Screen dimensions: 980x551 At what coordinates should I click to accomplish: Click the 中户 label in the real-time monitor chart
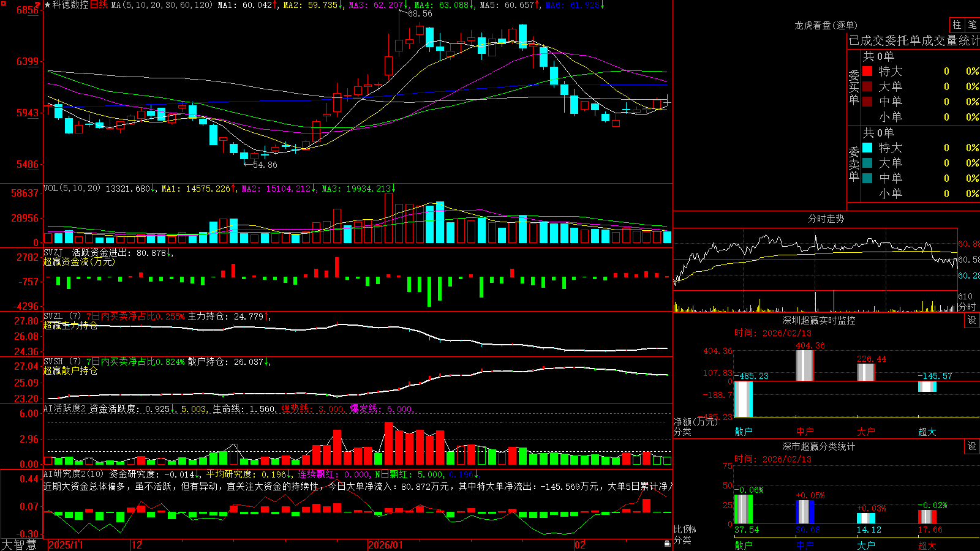point(805,432)
